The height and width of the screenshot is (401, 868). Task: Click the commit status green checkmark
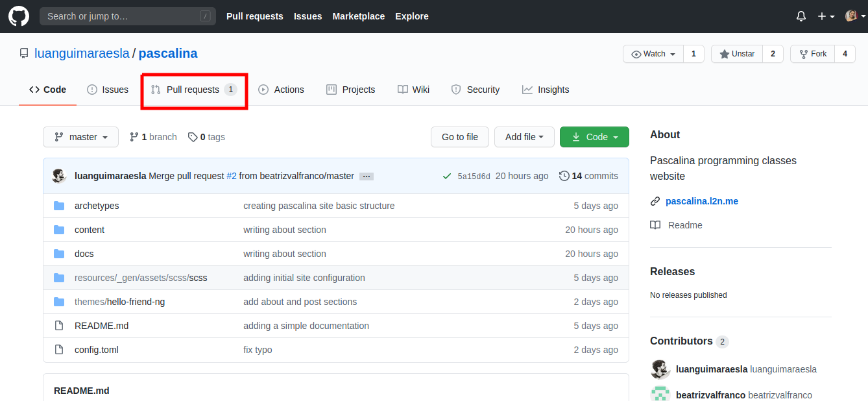(x=446, y=176)
